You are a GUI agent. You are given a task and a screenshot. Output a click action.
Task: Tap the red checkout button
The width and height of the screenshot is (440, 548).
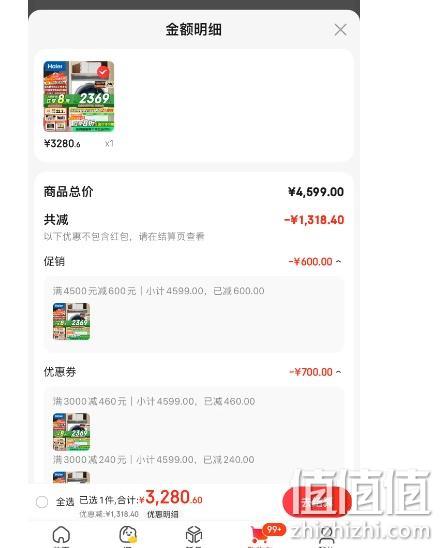317,502
